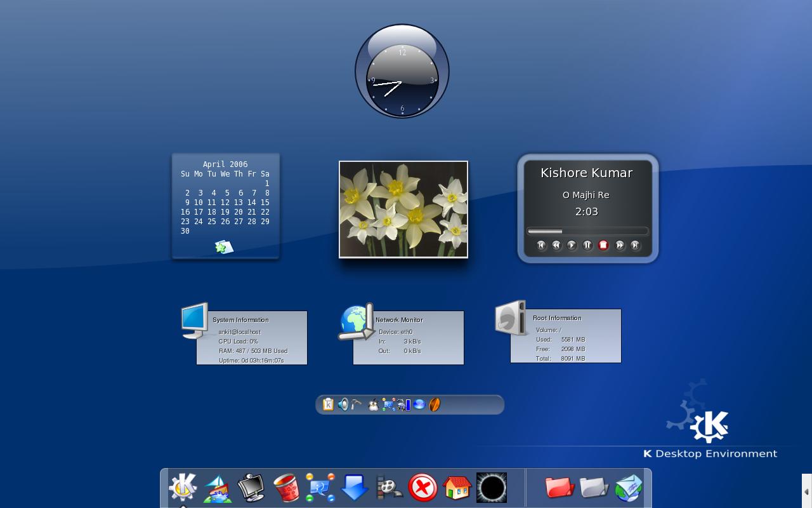Image resolution: width=812 pixels, height=508 pixels.
Task: Click the 'O Majhi Re' song title
Action: coord(586,195)
